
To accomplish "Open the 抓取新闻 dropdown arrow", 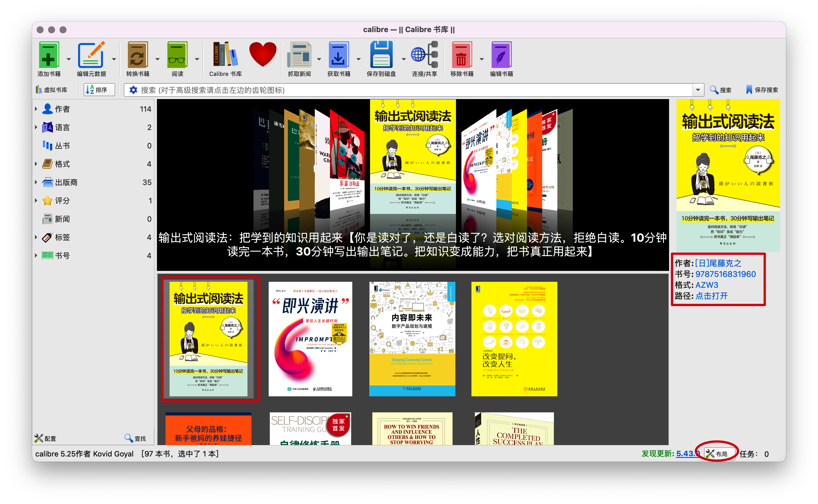I will pyautogui.click(x=319, y=59).
